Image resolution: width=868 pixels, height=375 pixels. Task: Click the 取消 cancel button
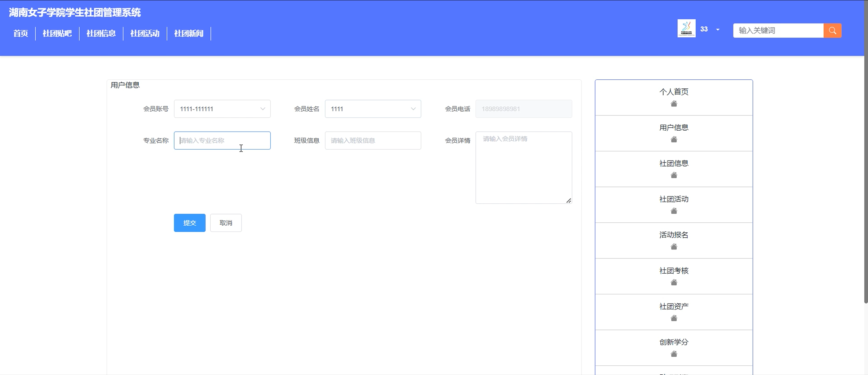(226, 223)
